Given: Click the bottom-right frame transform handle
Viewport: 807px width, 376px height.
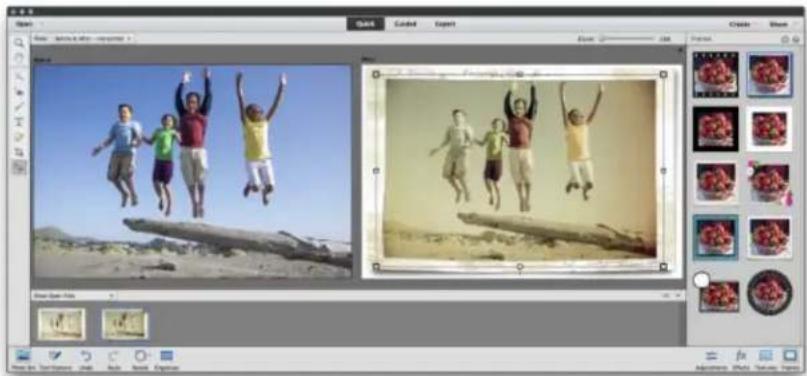Looking at the screenshot, I should [663, 266].
